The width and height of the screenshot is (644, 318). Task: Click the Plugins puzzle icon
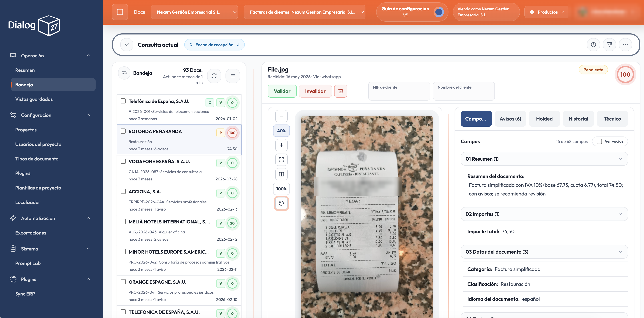coord(13,279)
